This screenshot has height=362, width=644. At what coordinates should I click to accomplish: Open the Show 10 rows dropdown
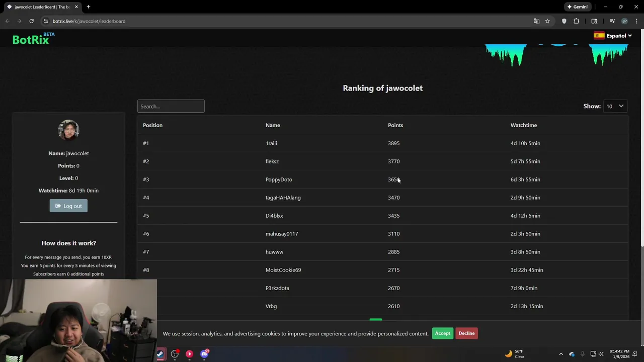pos(615,106)
